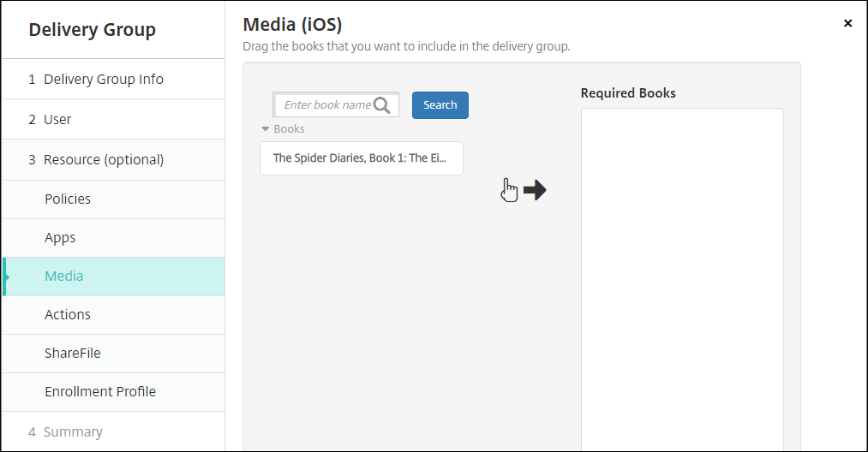Go to Delivery Group Info step
The height and width of the screenshot is (452, 868).
click(103, 79)
